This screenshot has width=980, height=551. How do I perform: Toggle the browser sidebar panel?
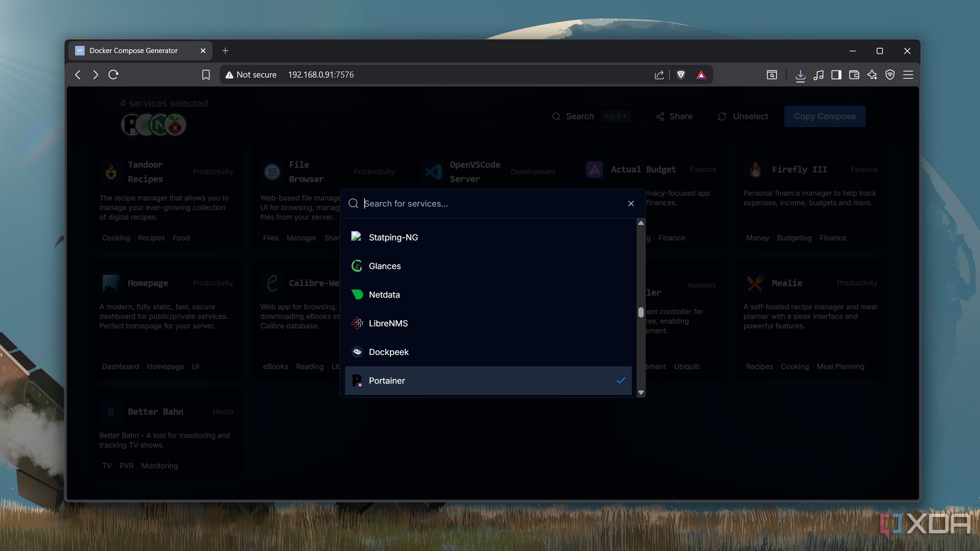[836, 74]
